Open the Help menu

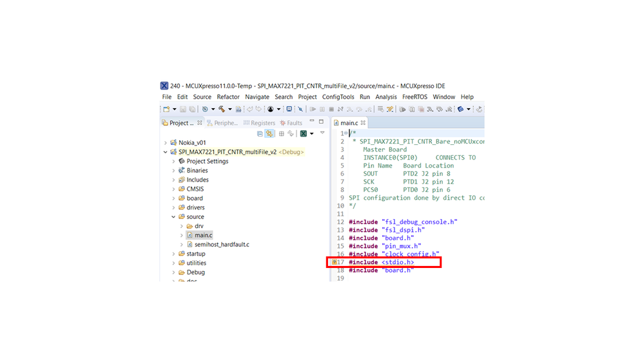coord(467,97)
